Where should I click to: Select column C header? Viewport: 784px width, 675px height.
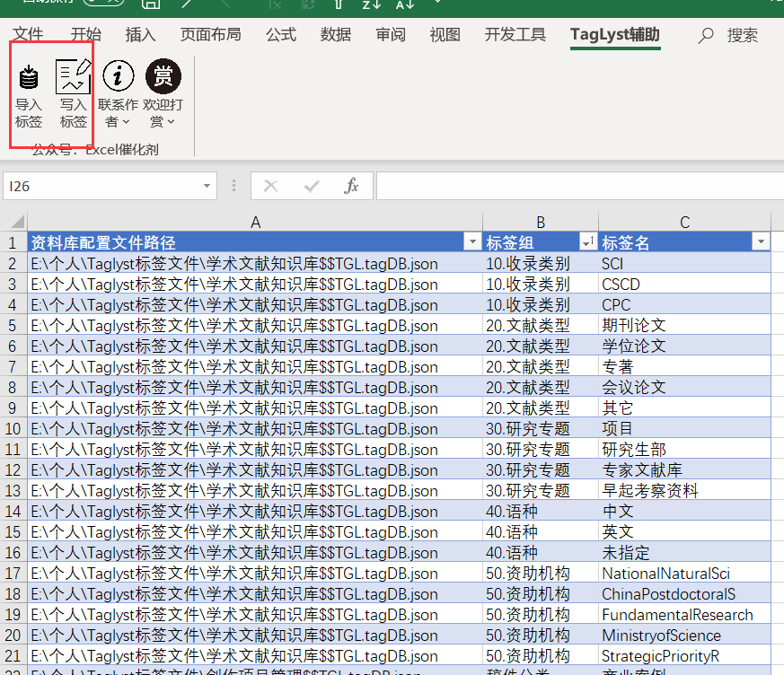point(684,222)
